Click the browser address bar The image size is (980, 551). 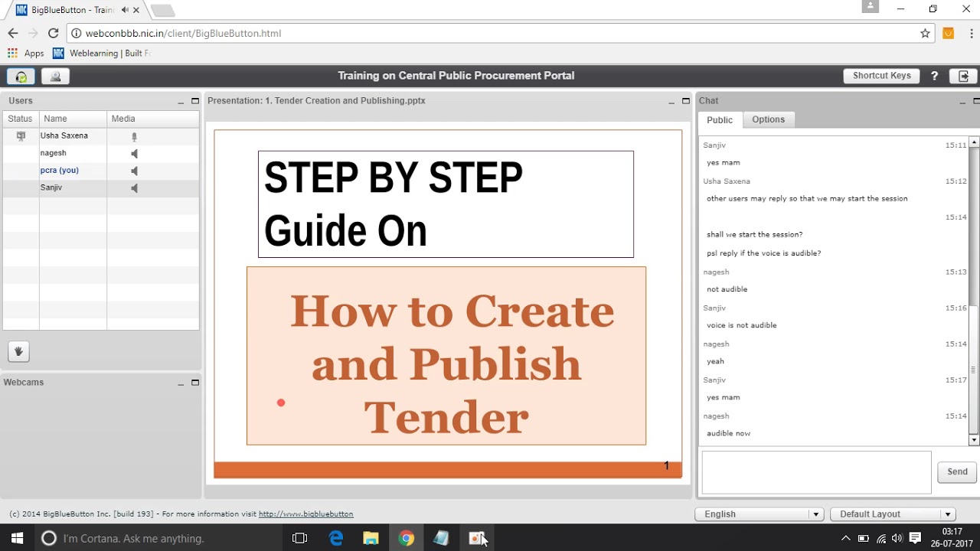coord(490,34)
